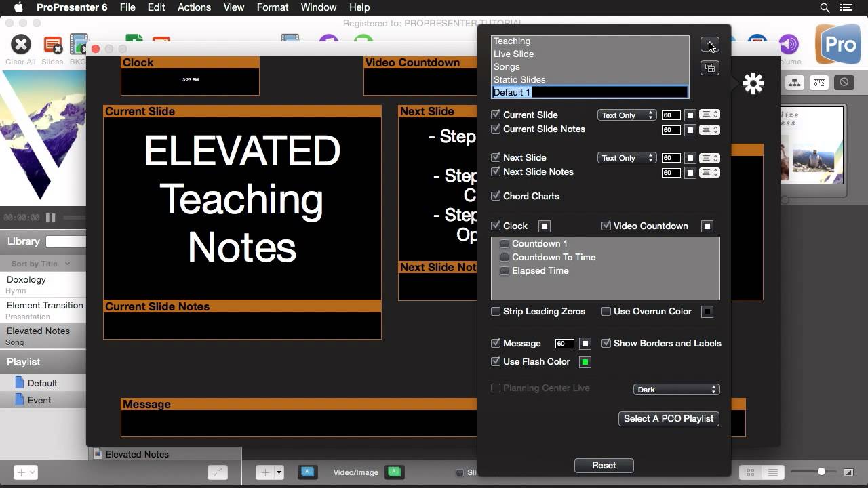Open Next Slide Text Only dropdown
The height and width of the screenshot is (488, 868).
click(x=627, y=158)
